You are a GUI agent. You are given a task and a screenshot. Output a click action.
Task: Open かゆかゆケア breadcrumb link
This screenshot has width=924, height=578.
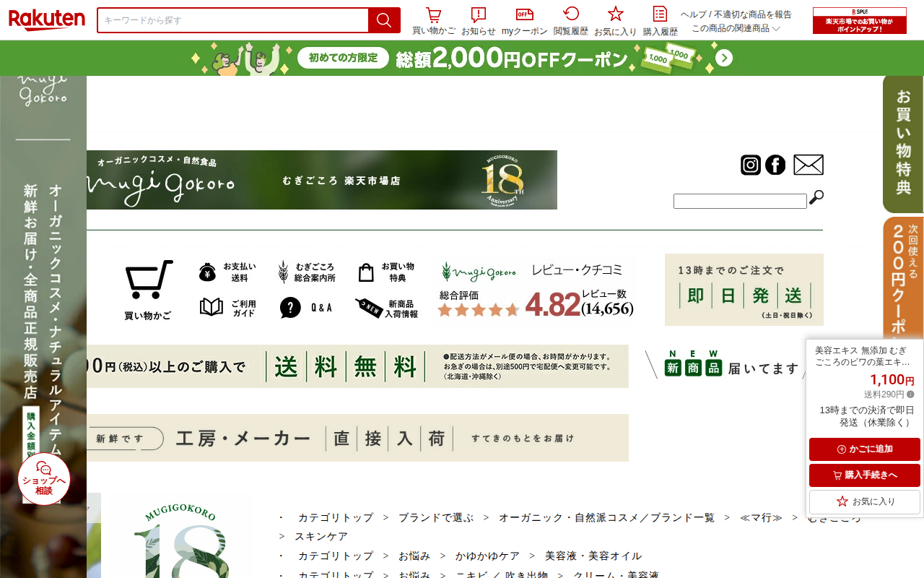(487, 556)
